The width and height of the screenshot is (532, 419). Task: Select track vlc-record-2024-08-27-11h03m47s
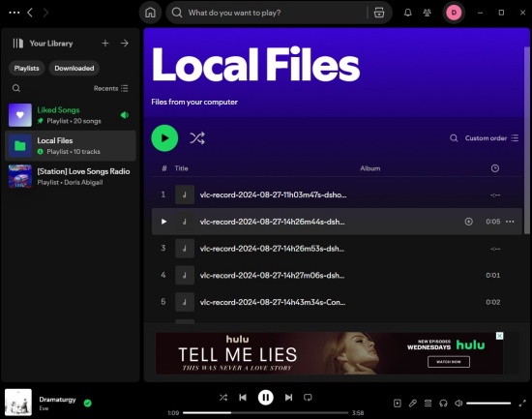point(337,195)
